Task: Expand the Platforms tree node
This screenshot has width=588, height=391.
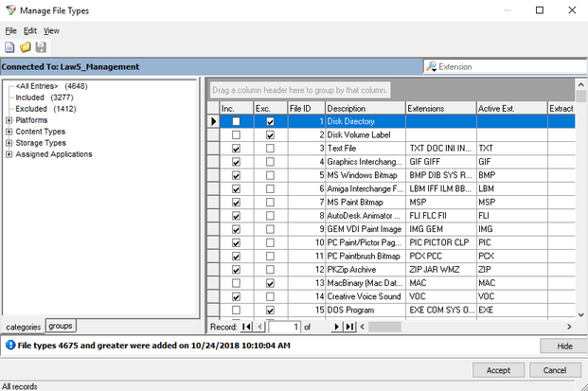Action: pyautogui.click(x=9, y=120)
